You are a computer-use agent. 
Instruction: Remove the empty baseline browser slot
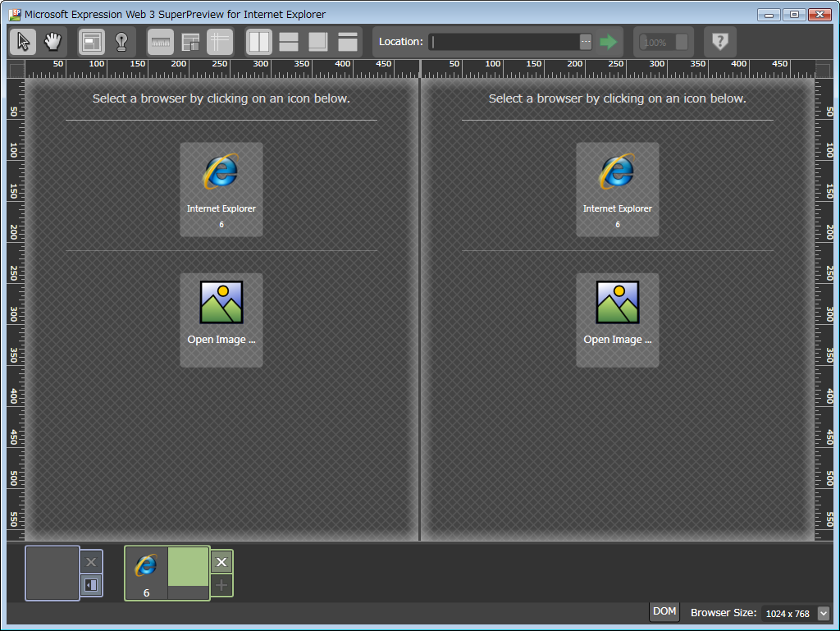tap(91, 562)
